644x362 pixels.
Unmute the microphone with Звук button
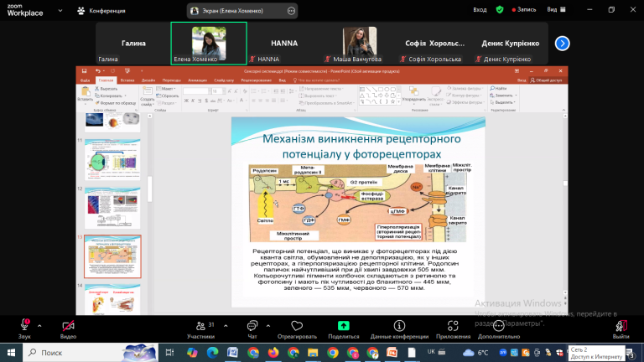pyautogui.click(x=25, y=326)
